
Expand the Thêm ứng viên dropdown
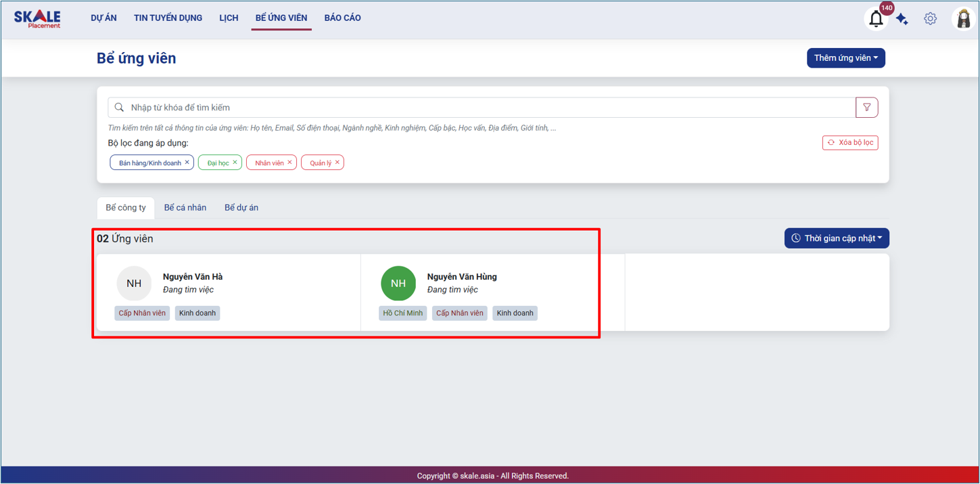[845, 58]
